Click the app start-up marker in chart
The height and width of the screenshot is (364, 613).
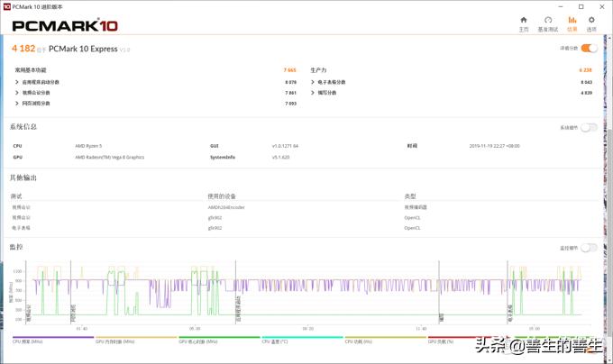[x=238, y=308]
